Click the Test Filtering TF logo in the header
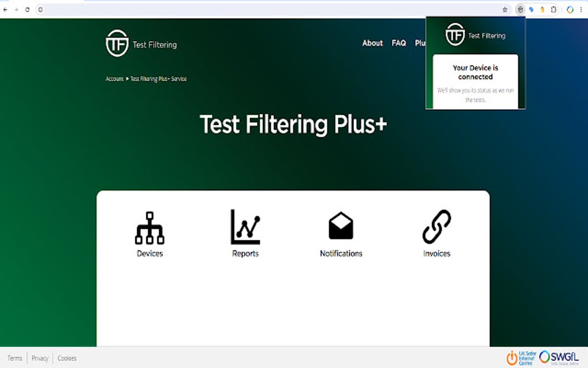588x368 pixels. pyautogui.click(x=116, y=43)
